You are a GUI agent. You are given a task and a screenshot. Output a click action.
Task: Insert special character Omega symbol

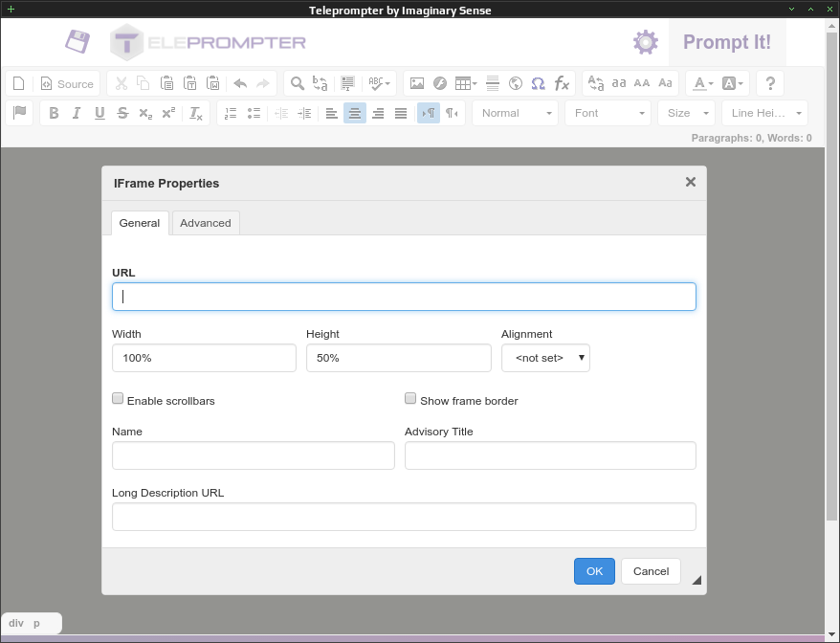pyautogui.click(x=538, y=83)
